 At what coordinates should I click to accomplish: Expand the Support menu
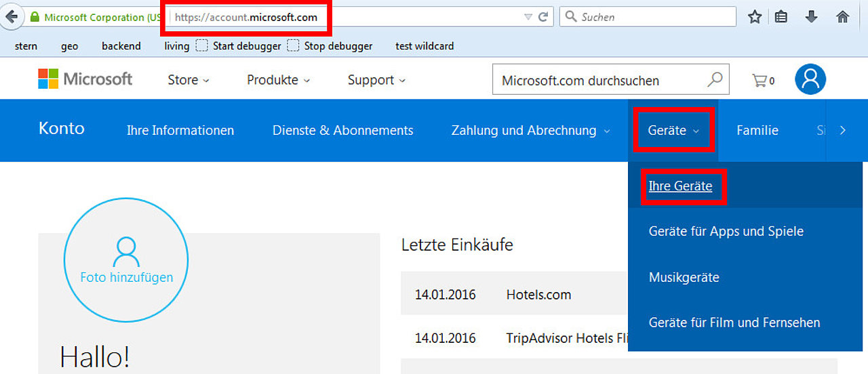coord(376,80)
